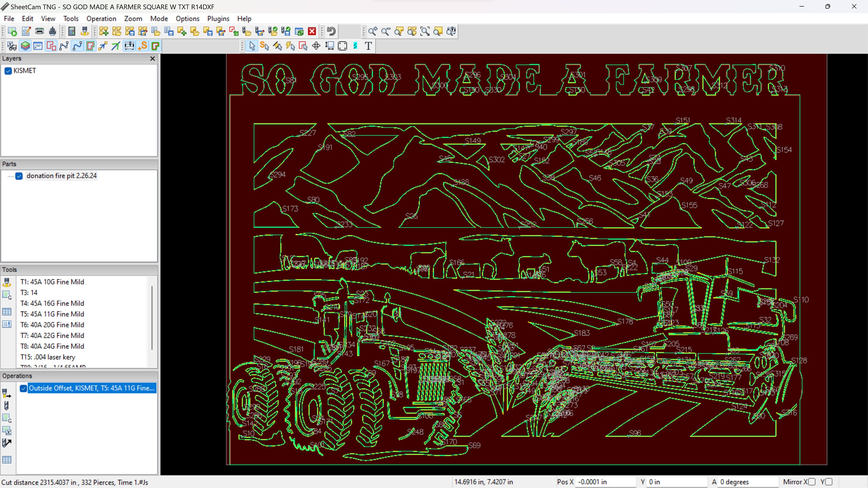Open the Mode menu
Image resolution: width=868 pixels, height=488 pixels.
point(159,19)
